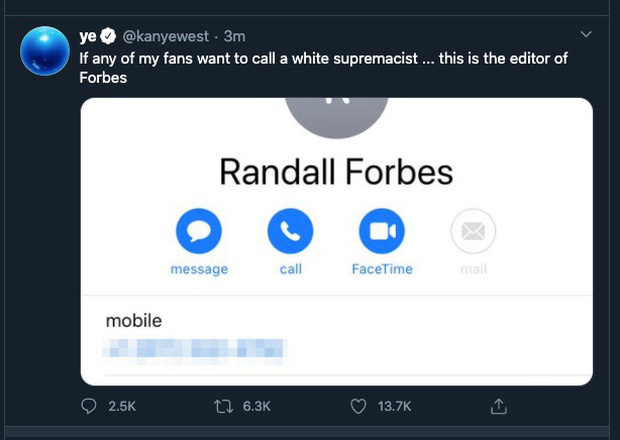620x440 pixels.
Task: Tap the blue call phone icon
Action: coord(290,232)
